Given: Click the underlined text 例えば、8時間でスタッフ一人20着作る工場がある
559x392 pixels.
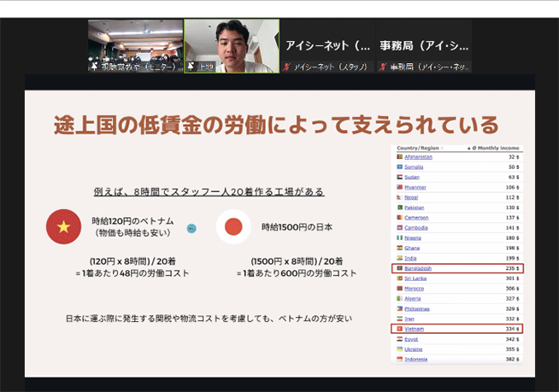Looking at the screenshot, I should tap(209, 191).
